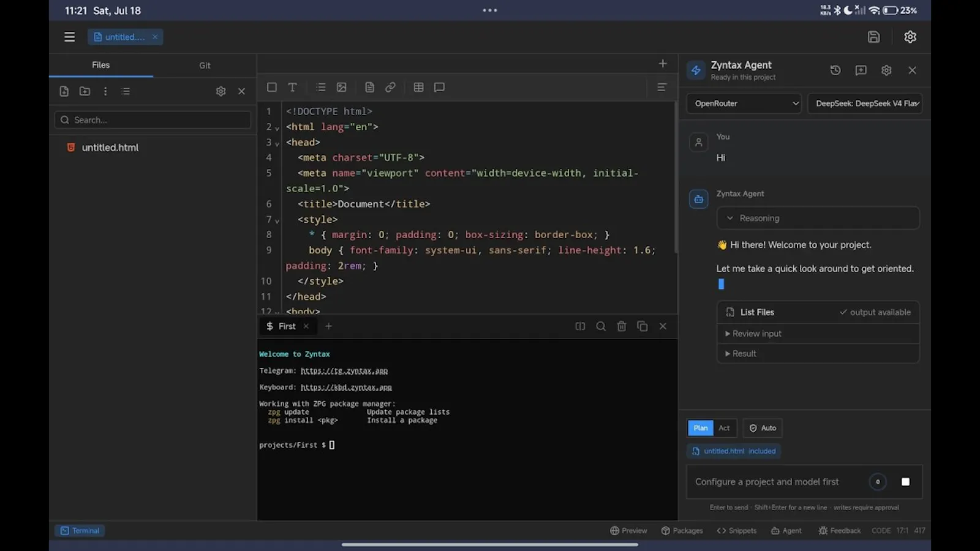Insert table from editor toolbar
Viewport: 980px width, 551px height.
click(418, 88)
